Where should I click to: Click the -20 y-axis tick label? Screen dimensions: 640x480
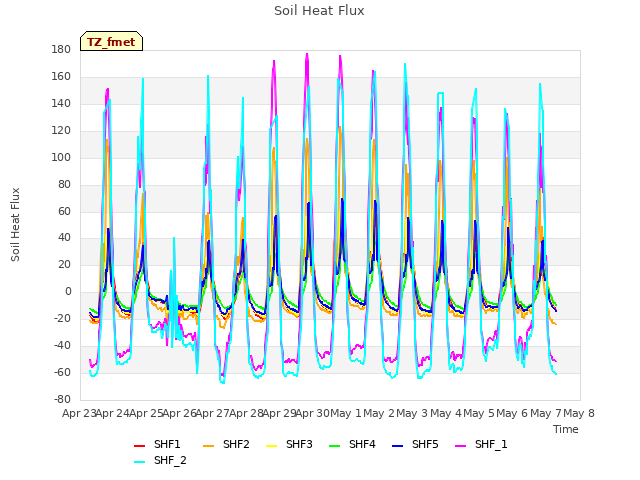[62, 319]
